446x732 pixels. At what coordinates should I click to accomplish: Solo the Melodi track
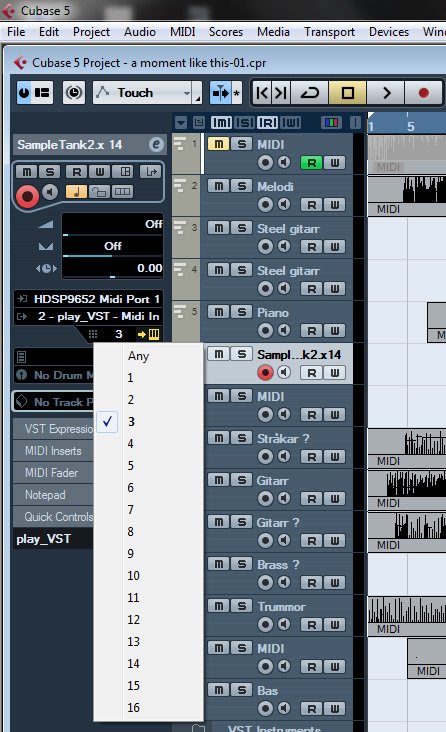pyautogui.click(x=241, y=186)
